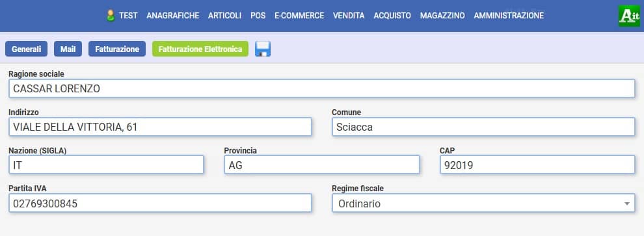Click the TEST user avatar icon
Image resolution: width=644 pixels, height=236 pixels.
click(x=111, y=16)
